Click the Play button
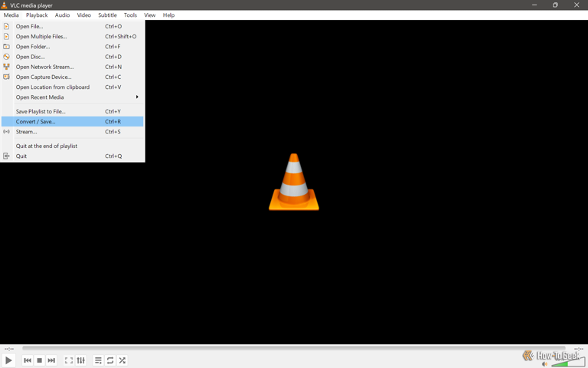 click(x=8, y=360)
